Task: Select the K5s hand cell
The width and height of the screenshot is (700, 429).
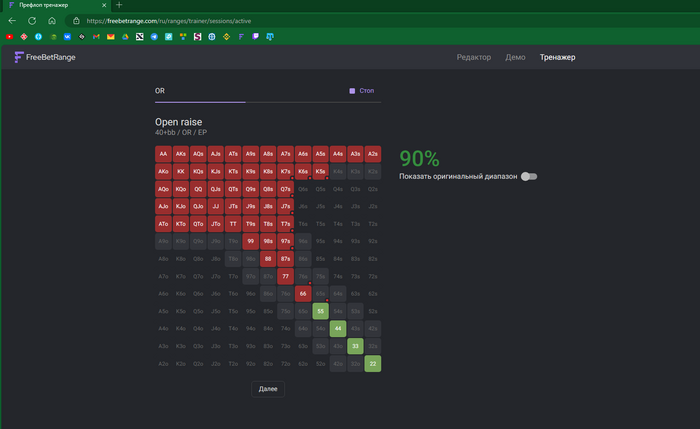Action: point(321,171)
